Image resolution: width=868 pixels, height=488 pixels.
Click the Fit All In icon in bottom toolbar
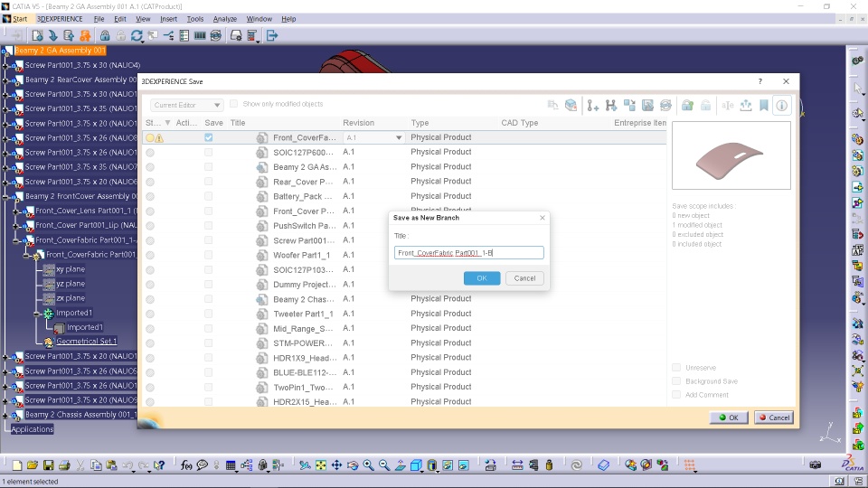click(320, 465)
